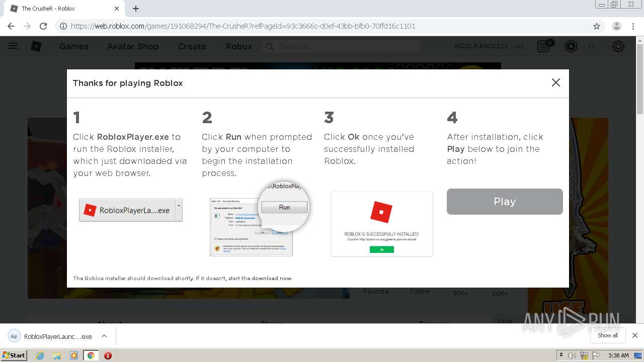The image size is (644, 362).
Task: Click the red Opera taskbar icon
Action: pyautogui.click(x=108, y=355)
